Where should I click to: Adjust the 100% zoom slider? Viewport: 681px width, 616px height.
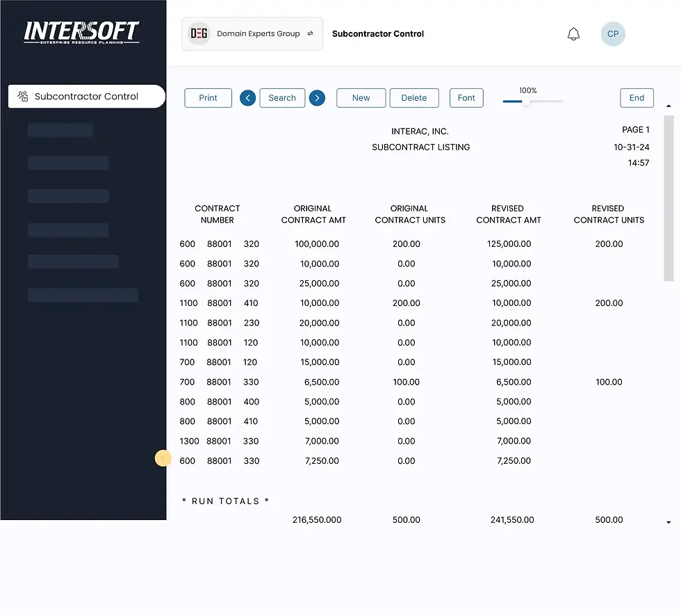tap(527, 101)
